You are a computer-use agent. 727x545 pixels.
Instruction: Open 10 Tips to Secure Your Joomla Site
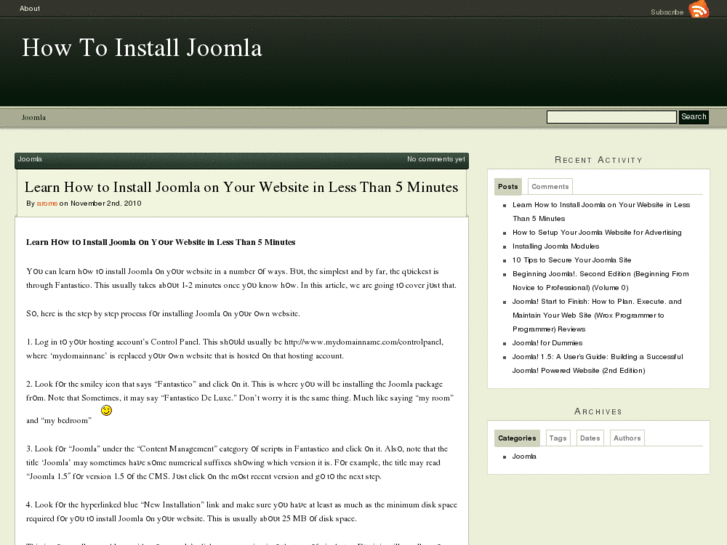point(572,260)
